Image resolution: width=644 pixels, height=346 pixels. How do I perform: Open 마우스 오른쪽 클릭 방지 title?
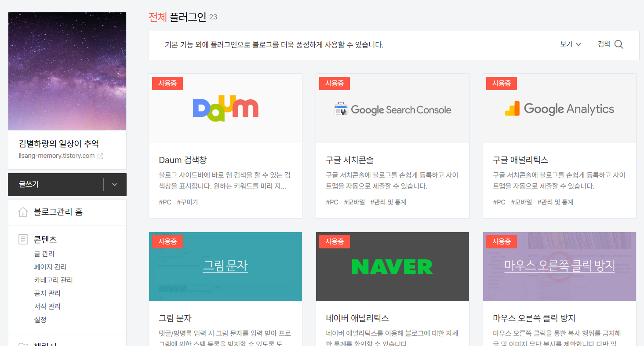click(x=534, y=318)
